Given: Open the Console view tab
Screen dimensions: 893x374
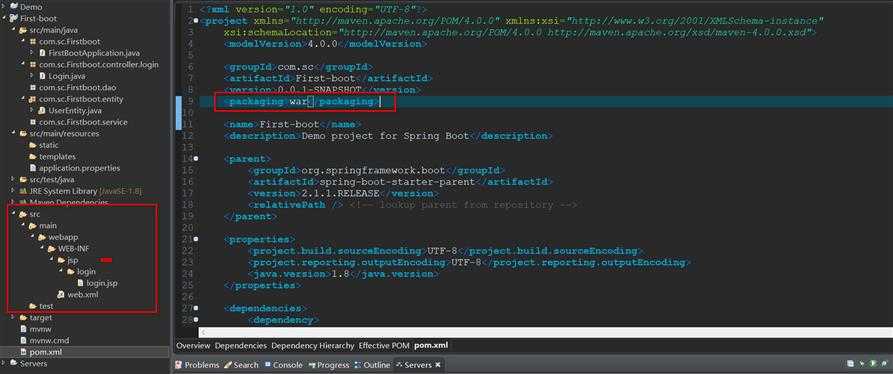Looking at the screenshot, I should click(x=284, y=365).
